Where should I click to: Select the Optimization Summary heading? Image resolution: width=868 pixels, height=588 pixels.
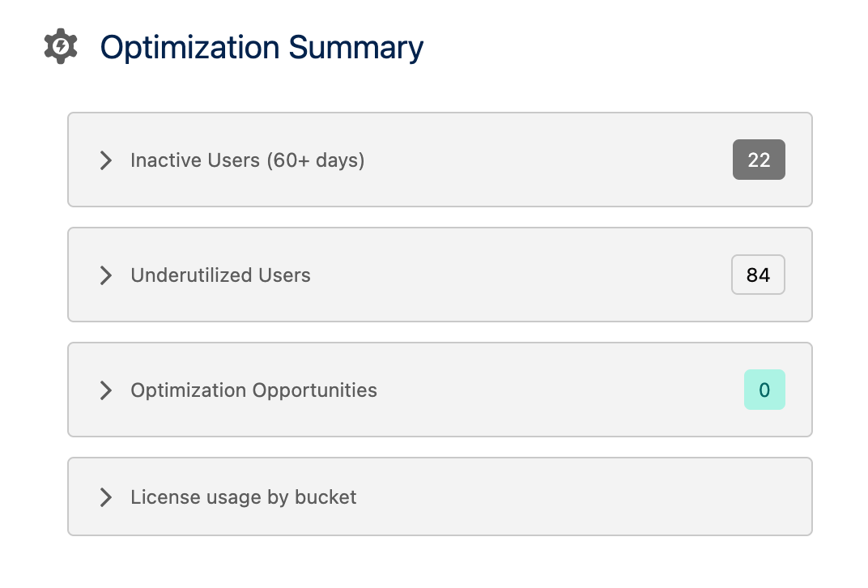261,47
